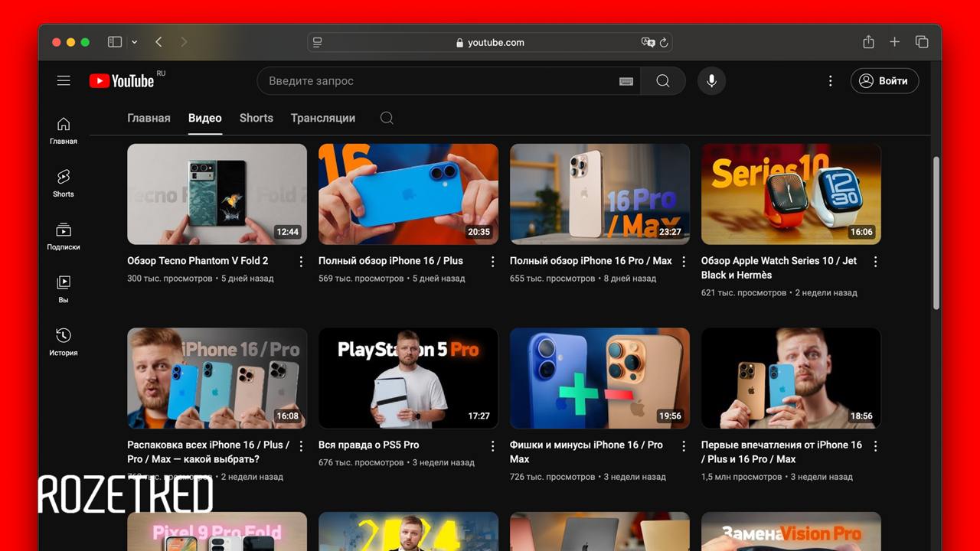Start voice search with microphone icon
The height and width of the screenshot is (551, 980).
click(711, 81)
